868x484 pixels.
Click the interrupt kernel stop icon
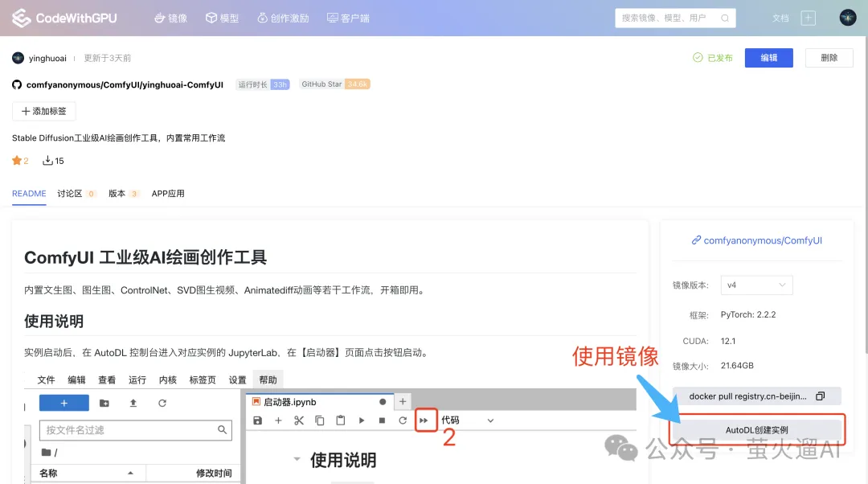(382, 420)
